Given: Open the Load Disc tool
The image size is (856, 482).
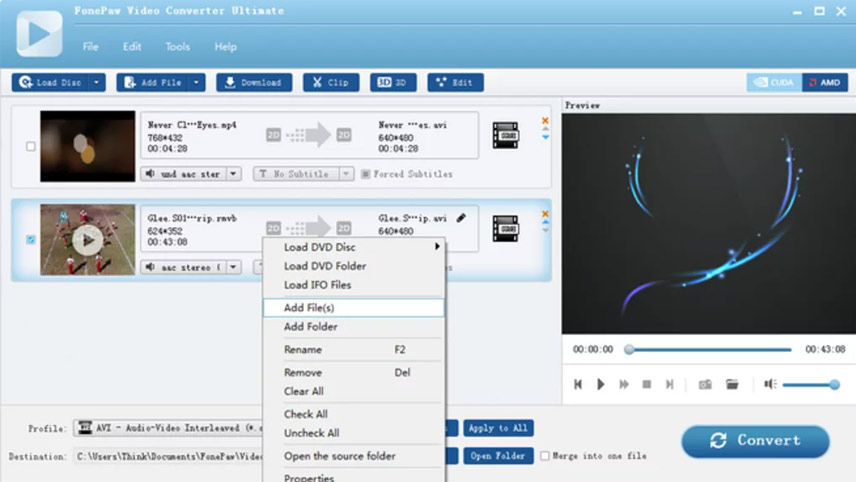Looking at the screenshot, I should coord(50,82).
